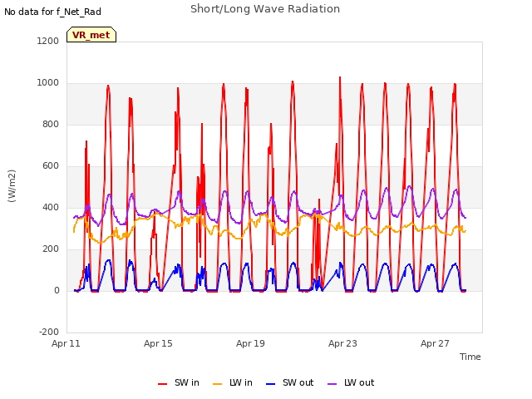
Task: Click the Apr 19 axis tick label
Action: (250, 343)
